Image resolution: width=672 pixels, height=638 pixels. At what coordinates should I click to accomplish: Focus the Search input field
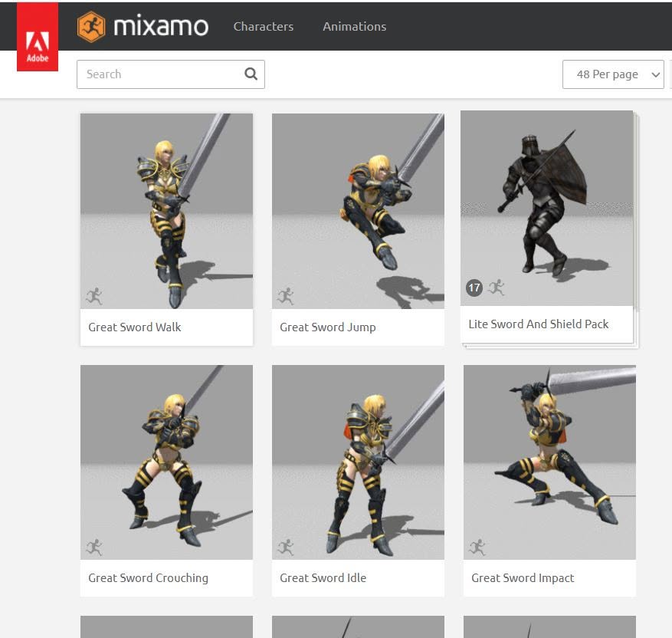(171, 74)
